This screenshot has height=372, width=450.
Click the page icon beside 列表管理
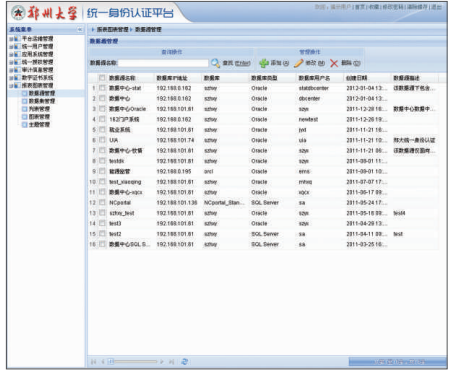(24, 109)
